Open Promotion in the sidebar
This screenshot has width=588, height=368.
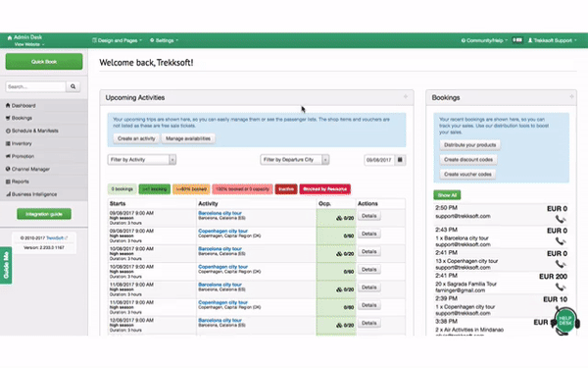(44, 156)
